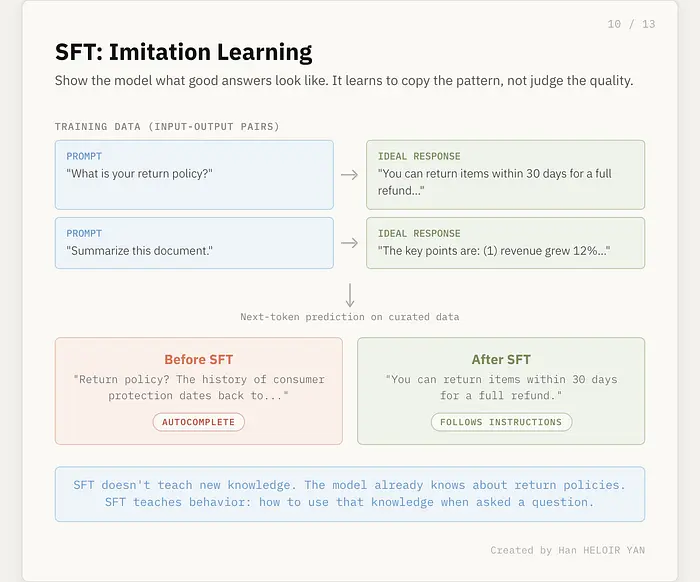This screenshot has height=582, width=700.
Task: Click the "10 / 13" slide counter
Action: coord(631,24)
